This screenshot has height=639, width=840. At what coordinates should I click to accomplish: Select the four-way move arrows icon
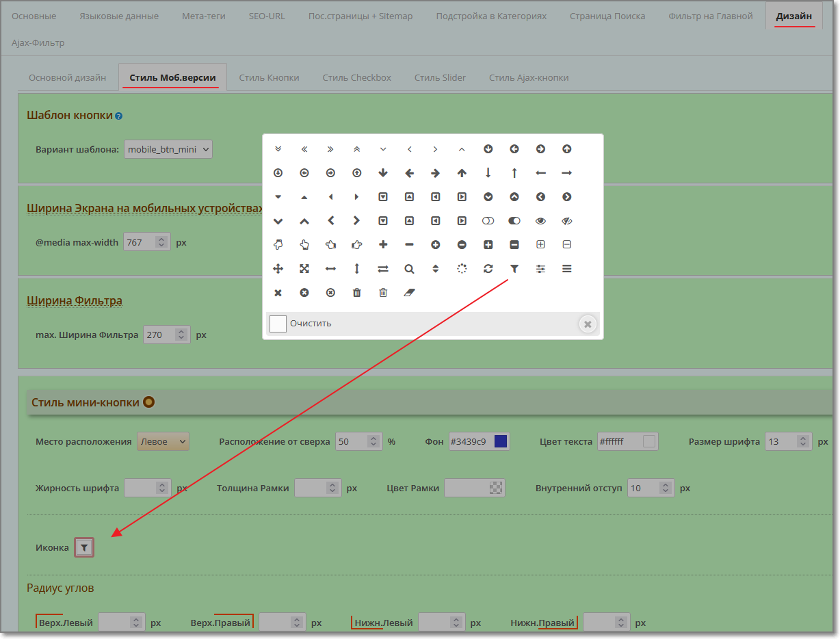coord(278,269)
